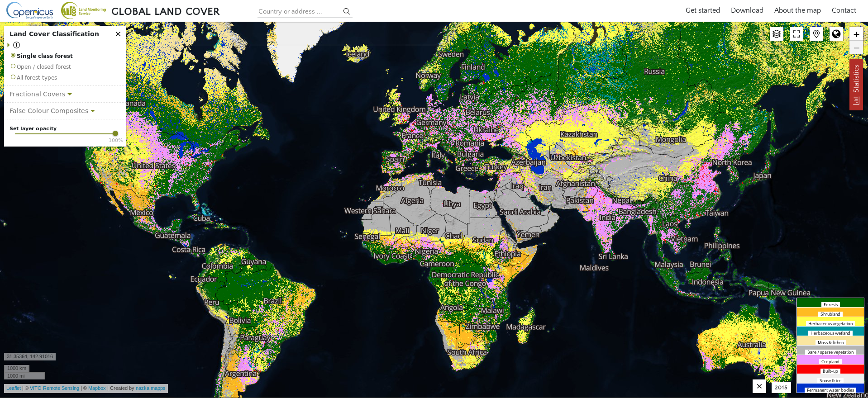Select Open / closed forest option

tap(13, 66)
